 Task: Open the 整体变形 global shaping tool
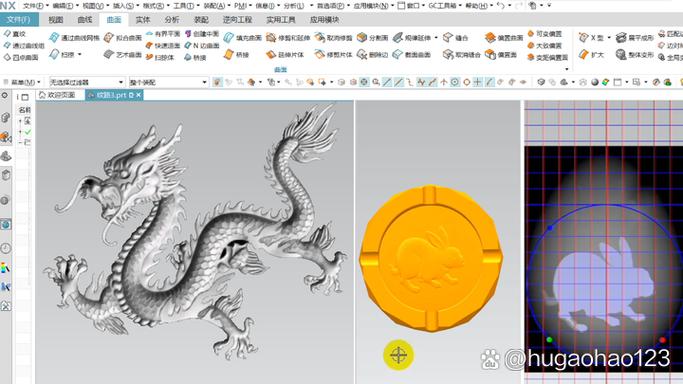(635, 54)
